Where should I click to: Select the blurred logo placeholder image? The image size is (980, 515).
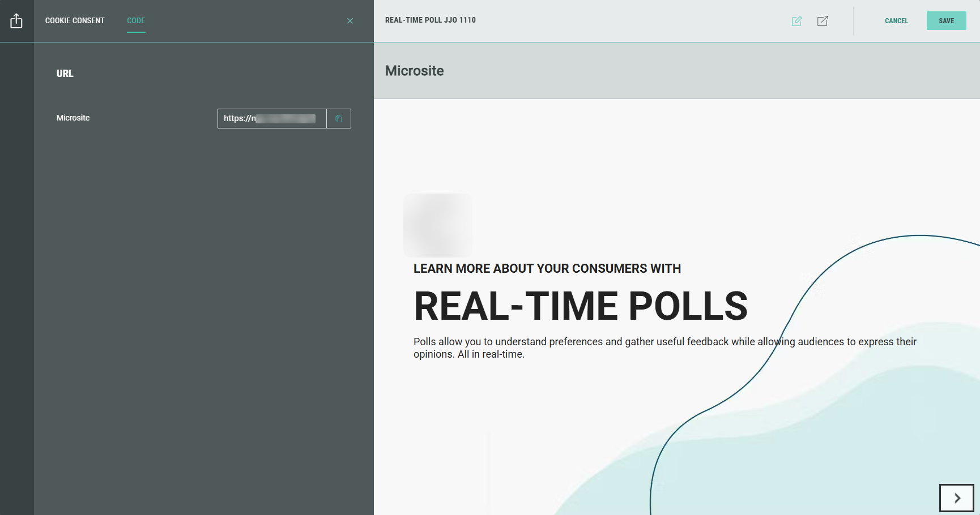click(437, 225)
